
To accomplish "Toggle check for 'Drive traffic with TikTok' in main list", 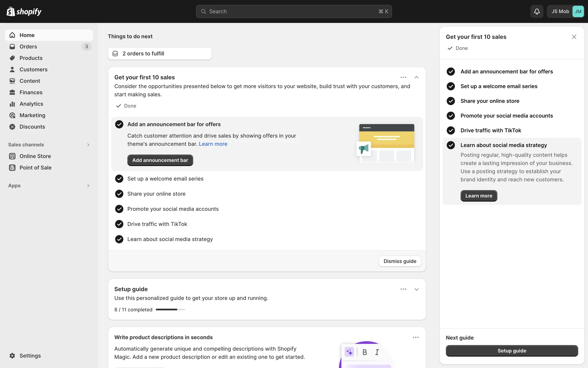I will tap(119, 224).
